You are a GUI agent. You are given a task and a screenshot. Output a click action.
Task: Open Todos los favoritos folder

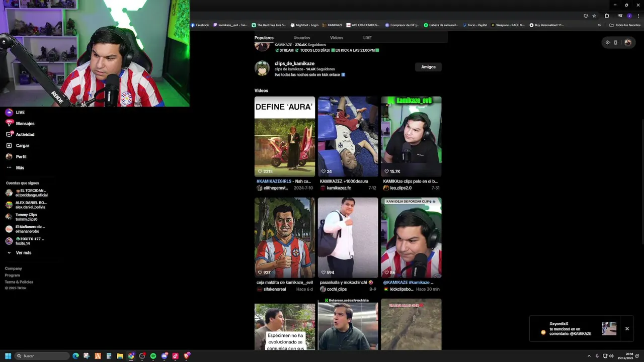click(x=625, y=25)
